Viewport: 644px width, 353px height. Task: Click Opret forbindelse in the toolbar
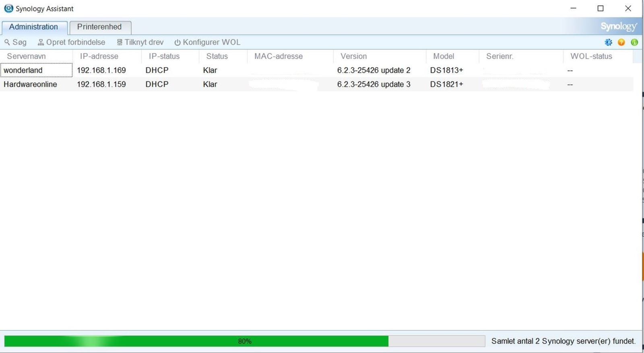tap(71, 42)
